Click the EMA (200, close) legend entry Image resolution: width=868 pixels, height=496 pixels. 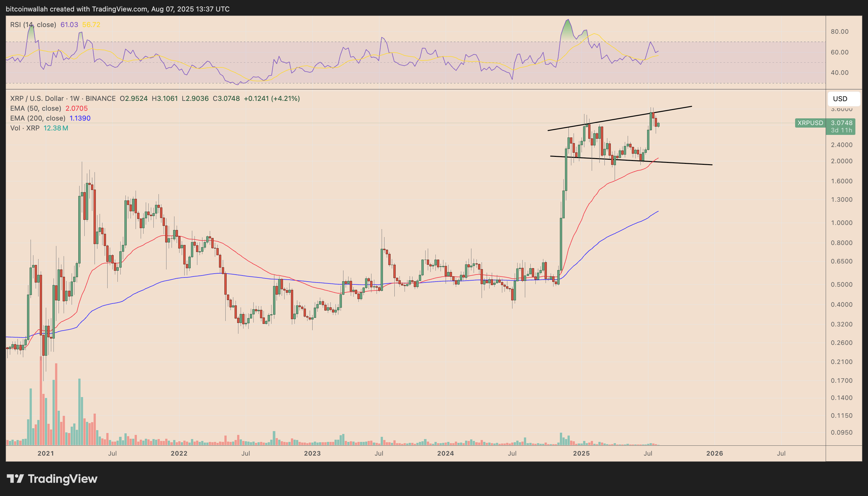(x=38, y=118)
